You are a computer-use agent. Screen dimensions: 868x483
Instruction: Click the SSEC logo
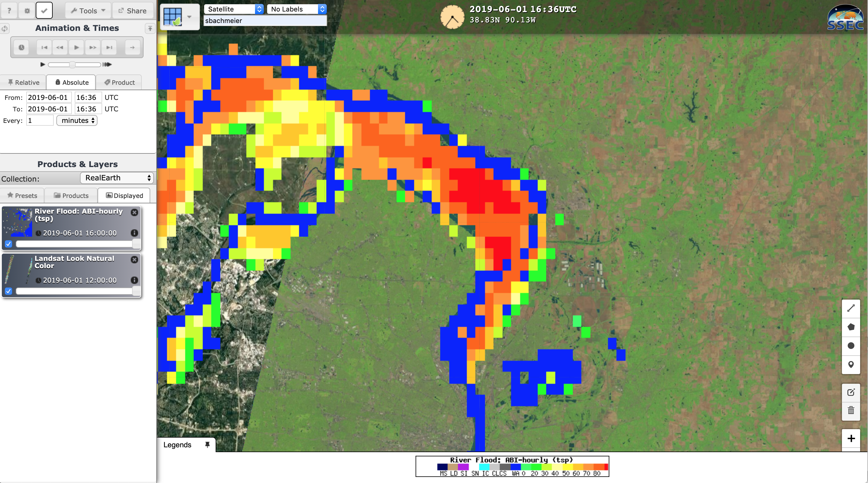(845, 17)
